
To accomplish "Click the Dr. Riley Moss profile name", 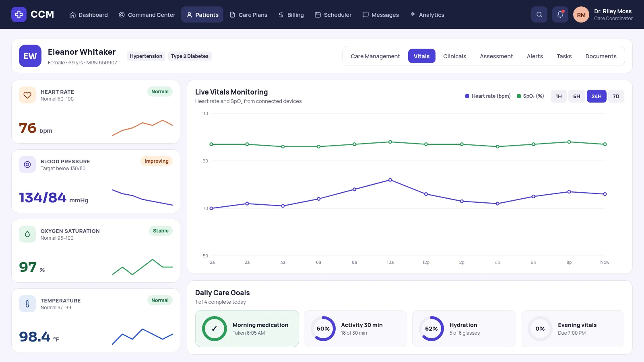I will pos(613,11).
